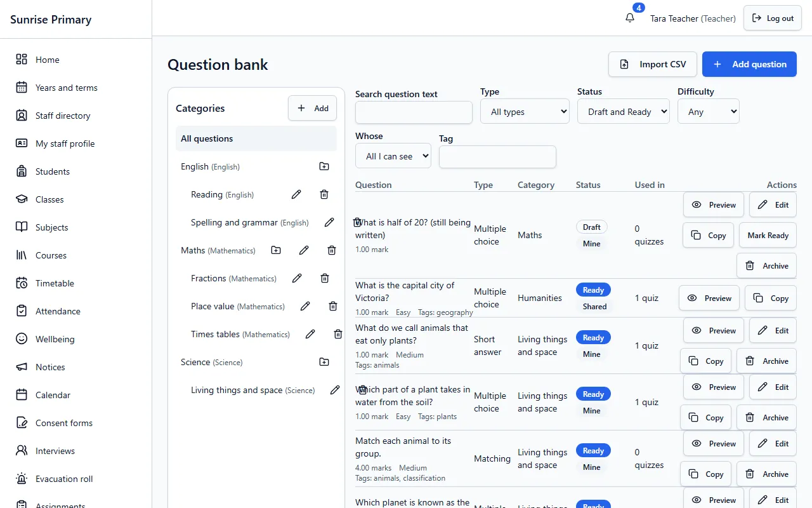Delete the Maths category

click(x=332, y=250)
